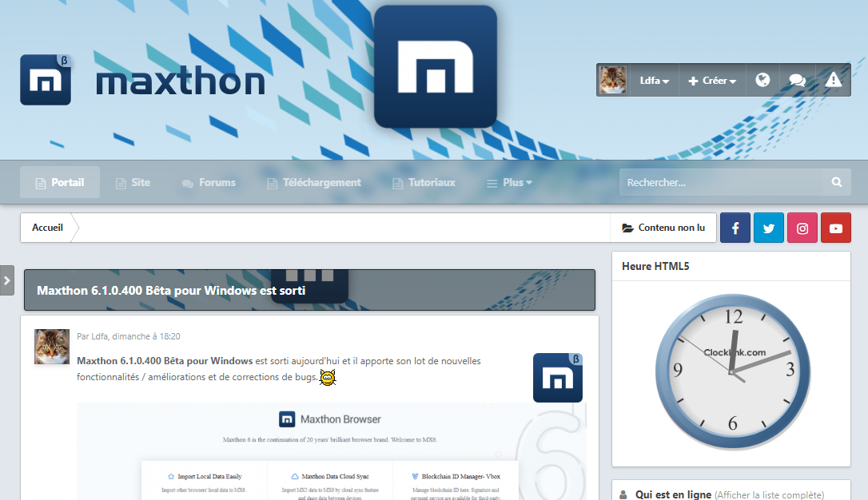
Task: Open the Forums section
Action: [x=209, y=183]
